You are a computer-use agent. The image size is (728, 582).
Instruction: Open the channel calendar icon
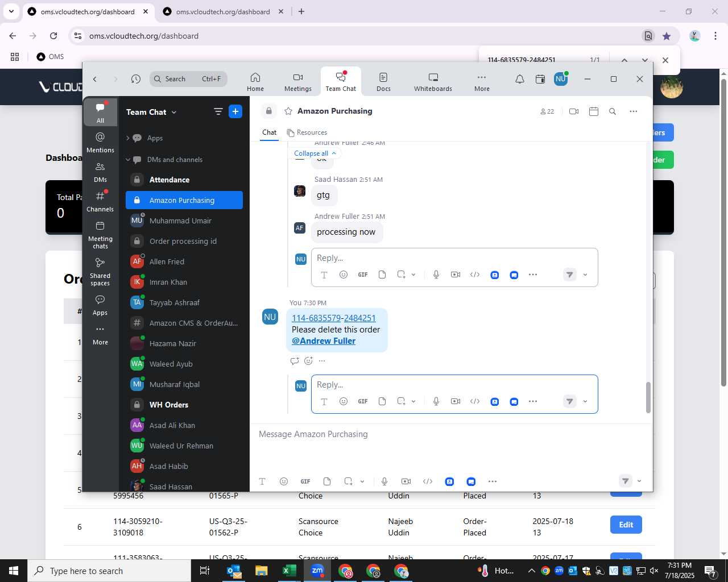pyautogui.click(x=594, y=111)
